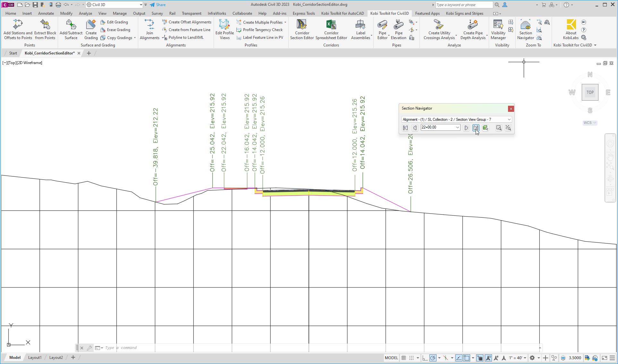Screen dimensions: 618x364
Task: Toggle ortho mode in the status bar
Action: coord(425,358)
